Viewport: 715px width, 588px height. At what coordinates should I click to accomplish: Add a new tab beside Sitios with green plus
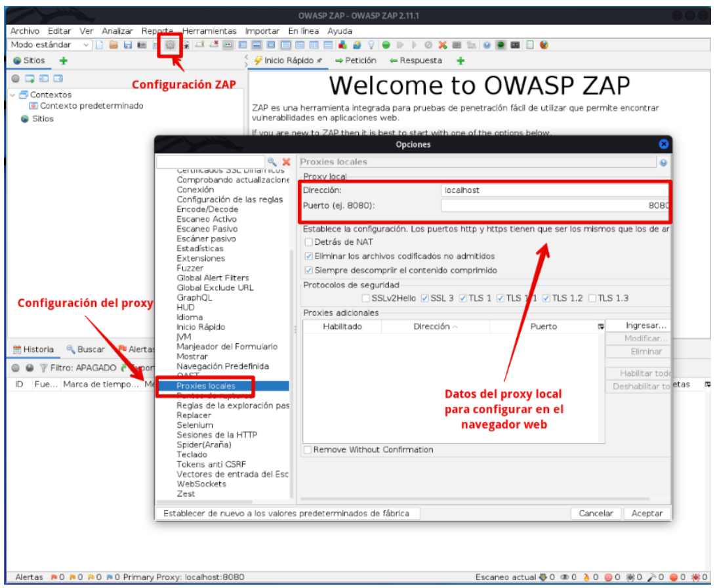click(64, 60)
